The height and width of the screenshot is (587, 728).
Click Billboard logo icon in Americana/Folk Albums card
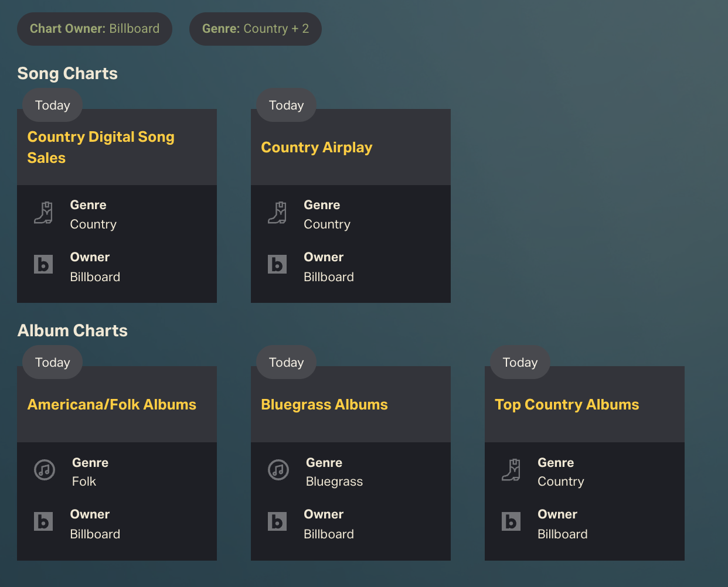[43, 521]
